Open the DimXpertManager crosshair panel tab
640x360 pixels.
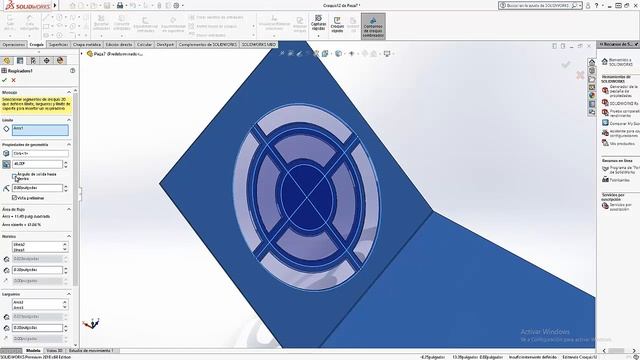47,61
